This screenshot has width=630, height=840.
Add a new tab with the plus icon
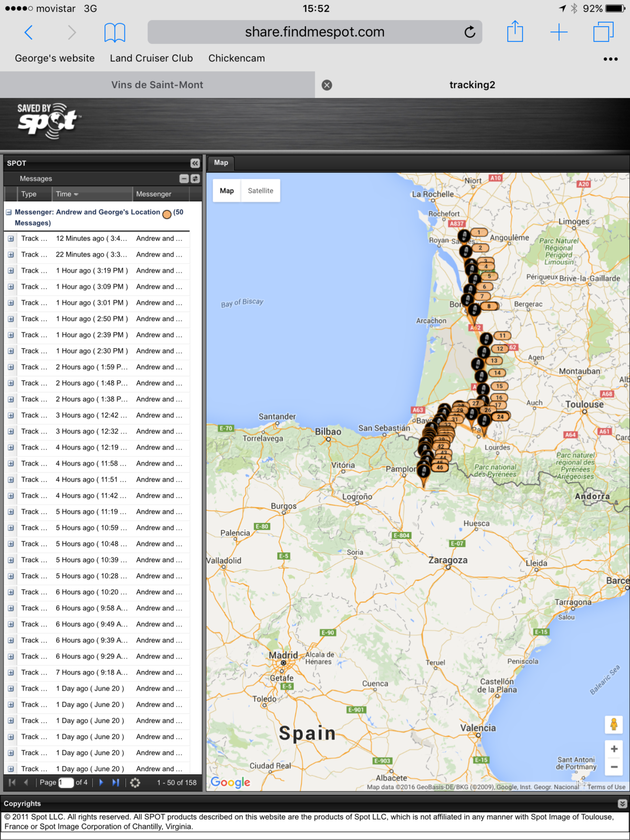559,33
